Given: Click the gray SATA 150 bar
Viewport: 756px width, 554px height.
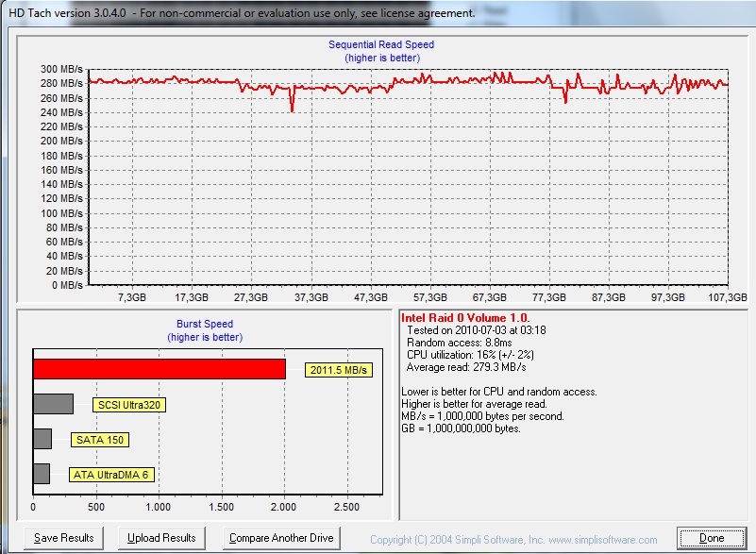Looking at the screenshot, I should point(42,439).
